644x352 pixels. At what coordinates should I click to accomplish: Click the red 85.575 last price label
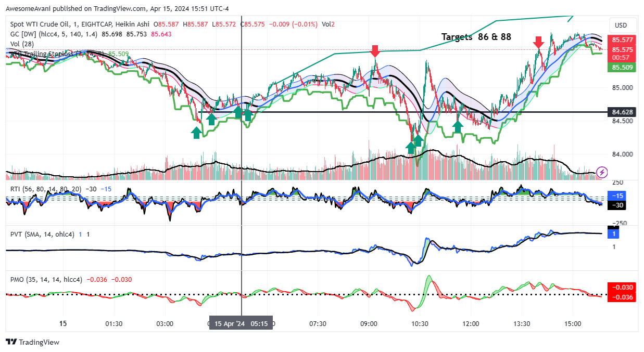coord(622,49)
